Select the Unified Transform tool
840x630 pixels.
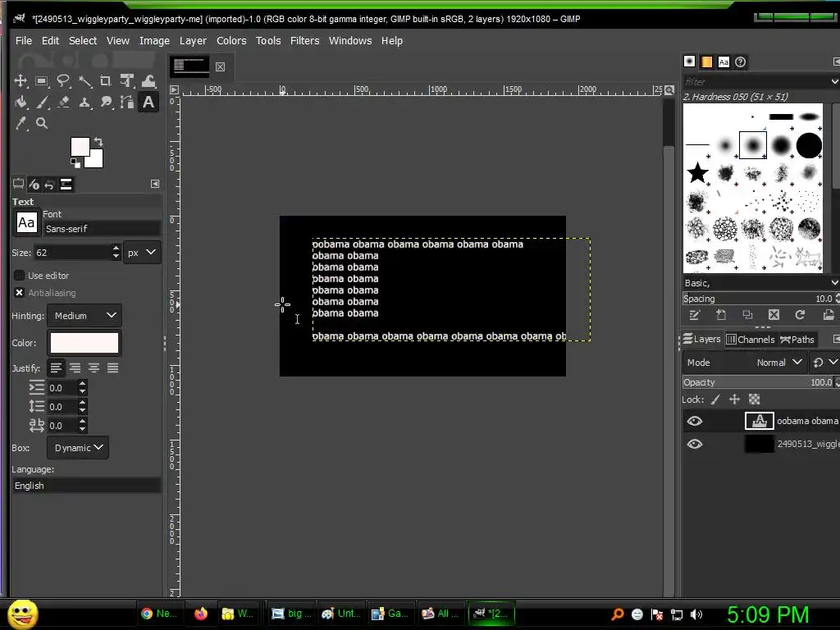127,81
